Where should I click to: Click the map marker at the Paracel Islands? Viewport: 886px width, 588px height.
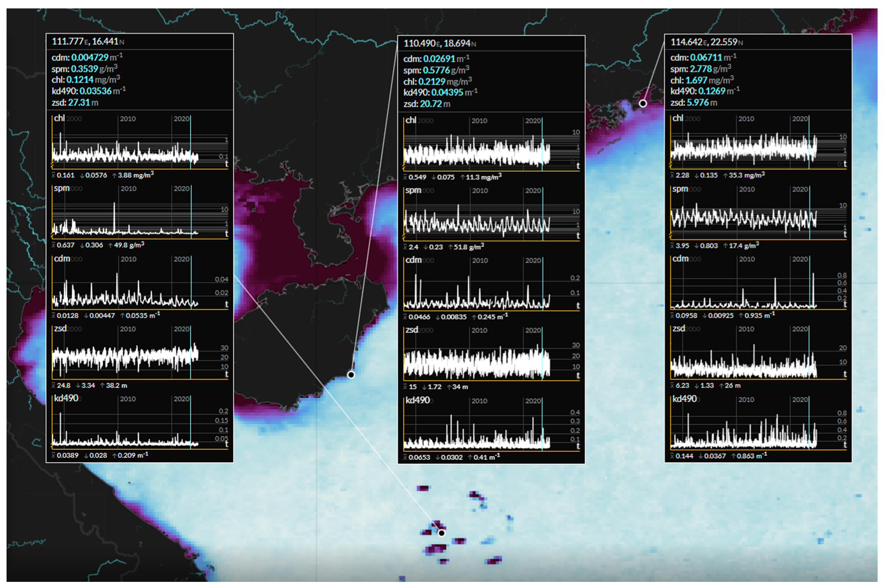442,533
